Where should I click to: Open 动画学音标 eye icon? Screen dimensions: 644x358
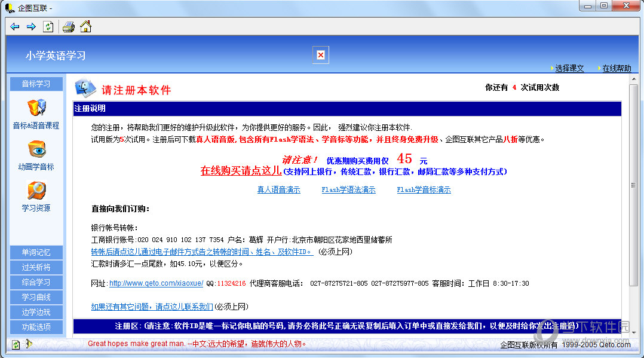pyautogui.click(x=36, y=149)
